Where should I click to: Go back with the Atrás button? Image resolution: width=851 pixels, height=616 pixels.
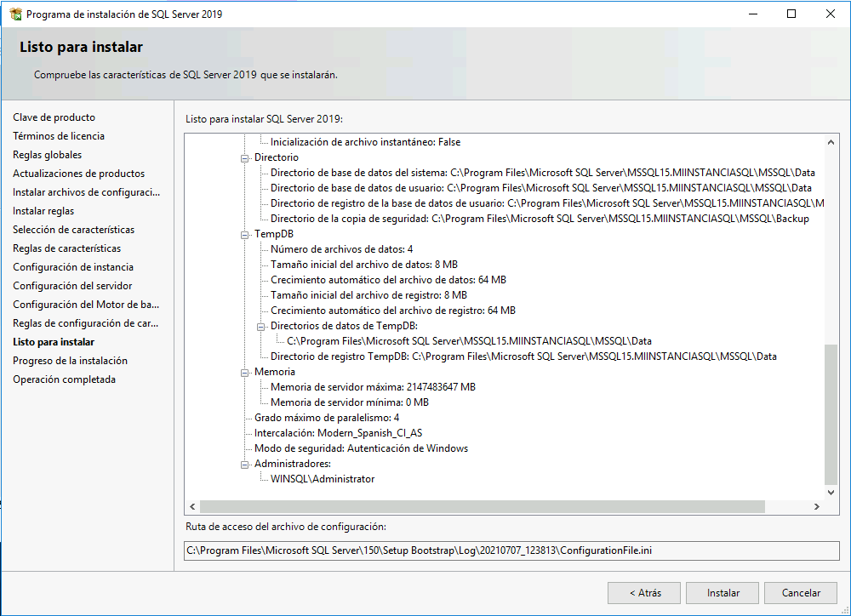[644, 593]
